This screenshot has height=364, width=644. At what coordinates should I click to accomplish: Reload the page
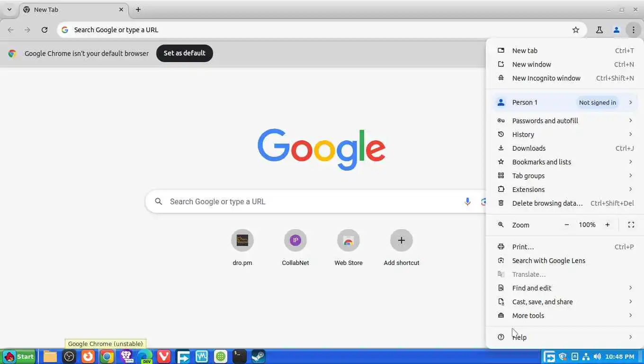[45, 30]
